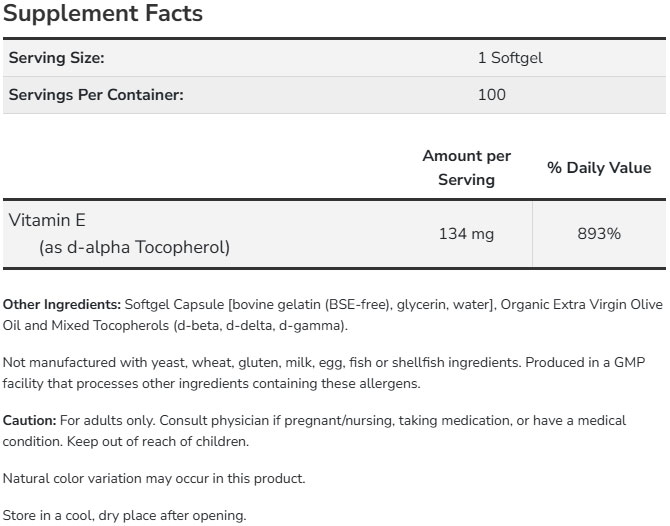Viewport: 670px width, 526px height.
Task: Click the Store in a cool, dry place line
Action: pyautogui.click(x=124, y=515)
